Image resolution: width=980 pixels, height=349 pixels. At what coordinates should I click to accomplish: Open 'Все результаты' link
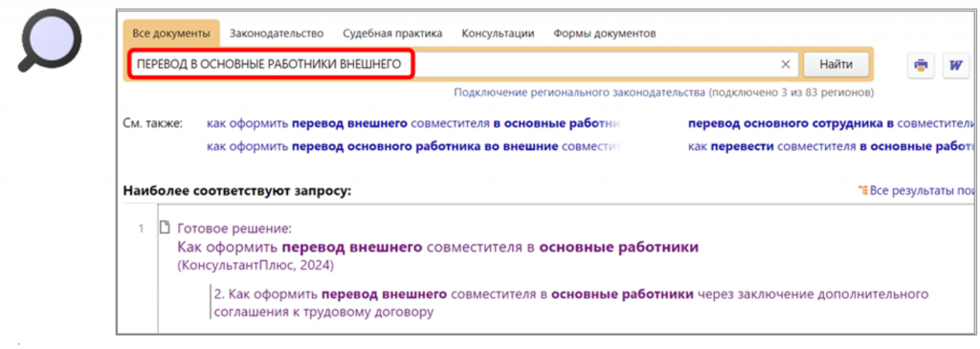[x=923, y=190]
